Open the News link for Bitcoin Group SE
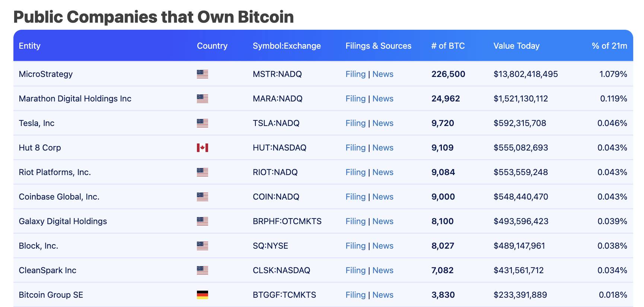This screenshot has height=307, width=644. coord(383,295)
